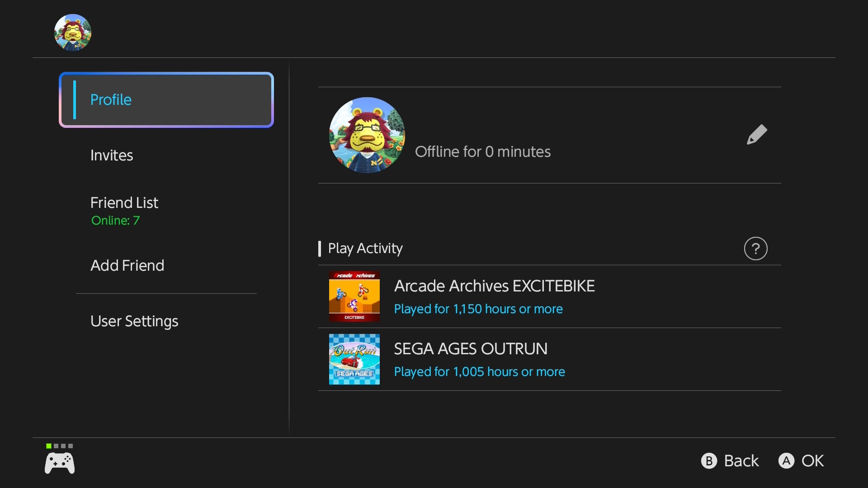Click the small user avatar at top left
This screenshot has width=868, height=488.
coord(73,33)
